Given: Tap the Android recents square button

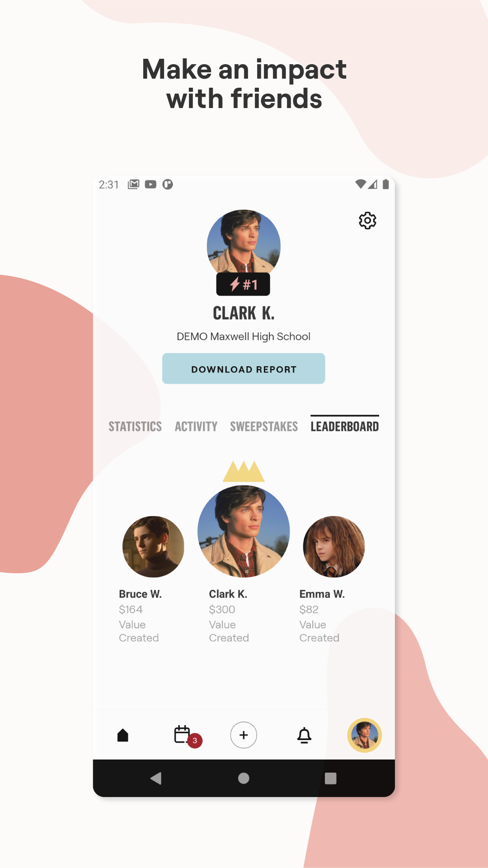Looking at the screenshot, I should pyautogui.click(x=331, y=778).
